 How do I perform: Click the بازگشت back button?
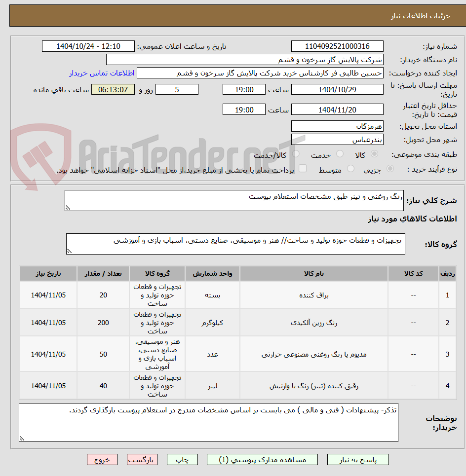click(142, 459)
